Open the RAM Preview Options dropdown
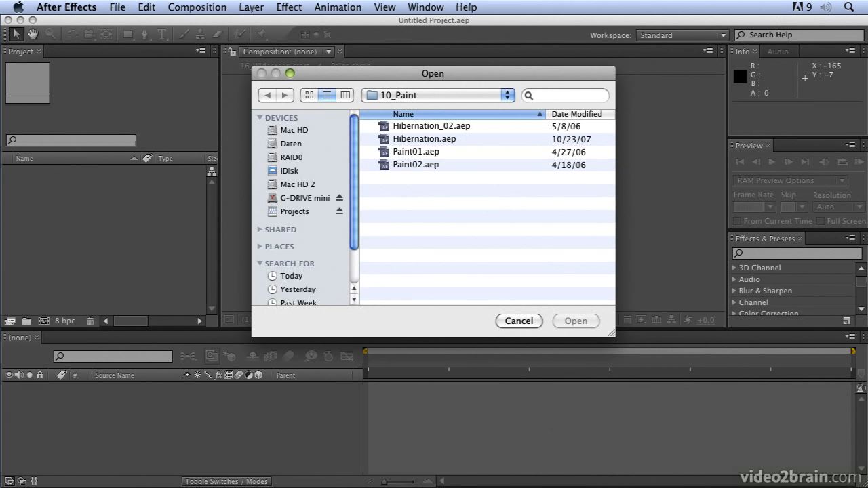The image size is (868, 488). [x=791, y=181]
